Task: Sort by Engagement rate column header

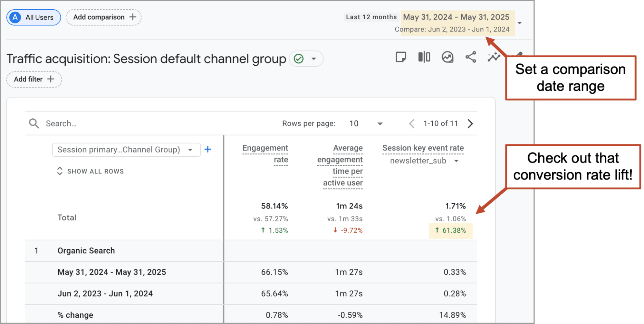Action: coord(265,154)
